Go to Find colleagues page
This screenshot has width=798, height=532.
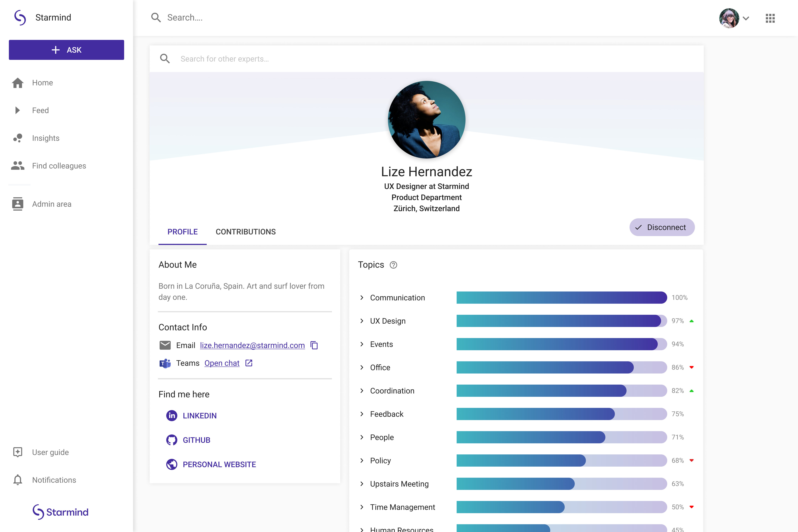click(59, 166)
